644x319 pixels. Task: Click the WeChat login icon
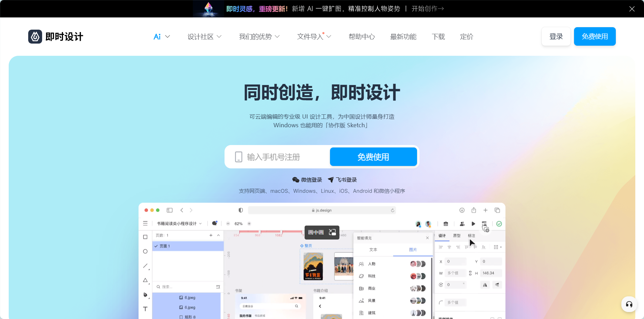(x=296, y=180)
